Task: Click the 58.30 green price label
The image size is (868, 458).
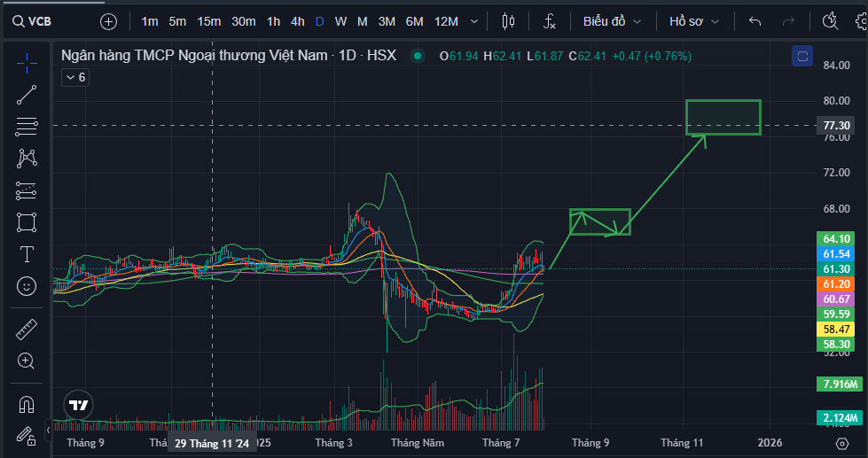Action: pos(836,344)
